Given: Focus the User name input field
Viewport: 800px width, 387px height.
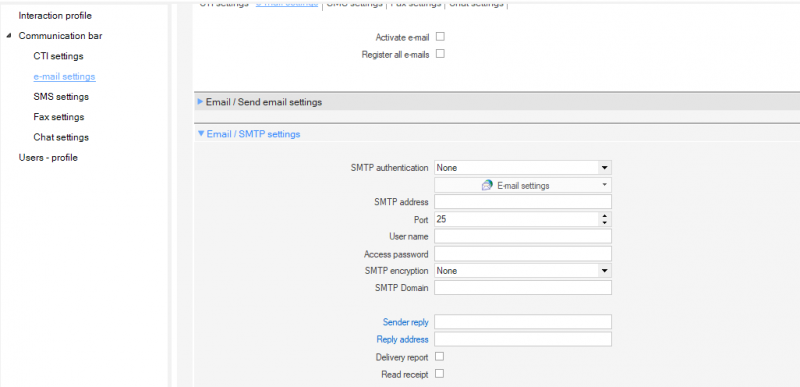Looking at the screenshot, I should pos(522,237).
